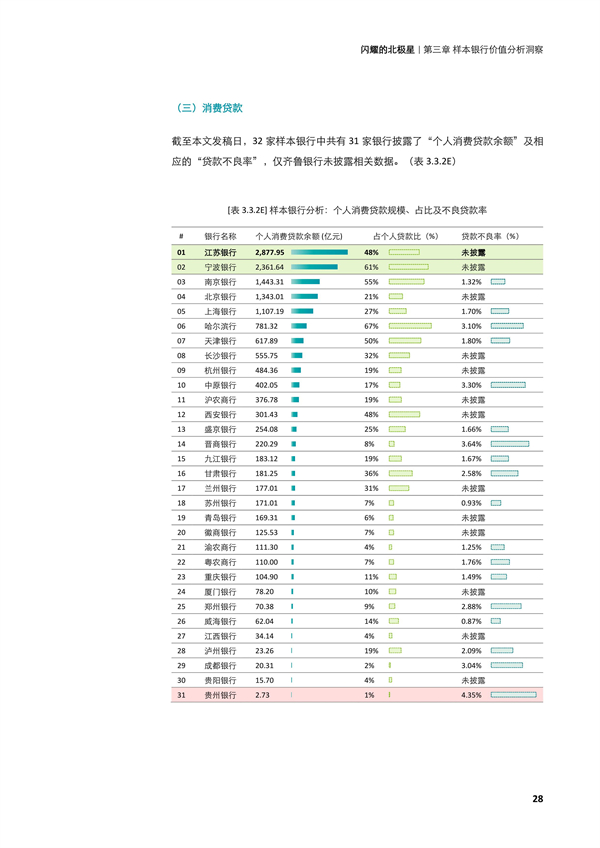The height and width of the screenshot is (848, 600).
Task: Click the section heading （三）消费贷款
Action: coord(207,108)
